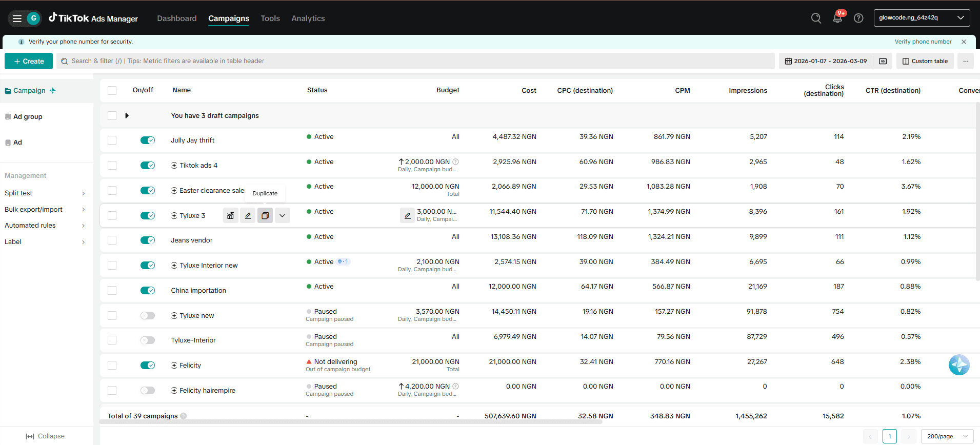Check the select-all campaigns checkbox in header
This screenshot has width=980, height=445.
point(112,91)
